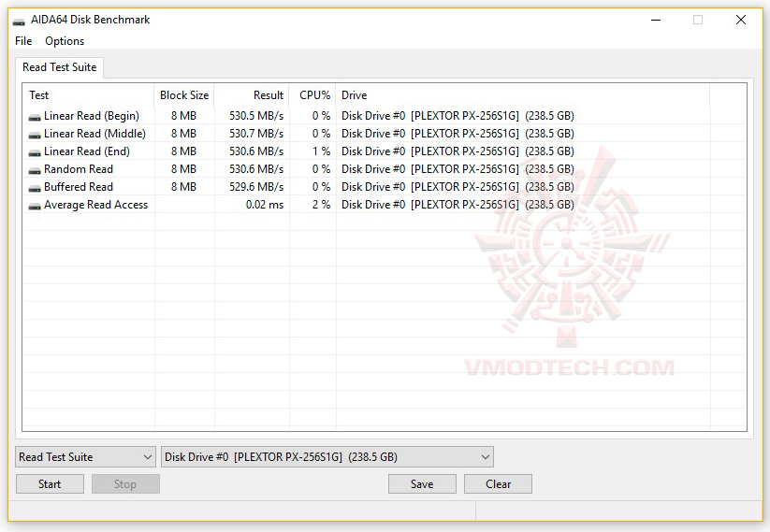This screenshot has width=770, height=532.
Task: Click the 529.6 MB/s result value
Action: (256, 186)
